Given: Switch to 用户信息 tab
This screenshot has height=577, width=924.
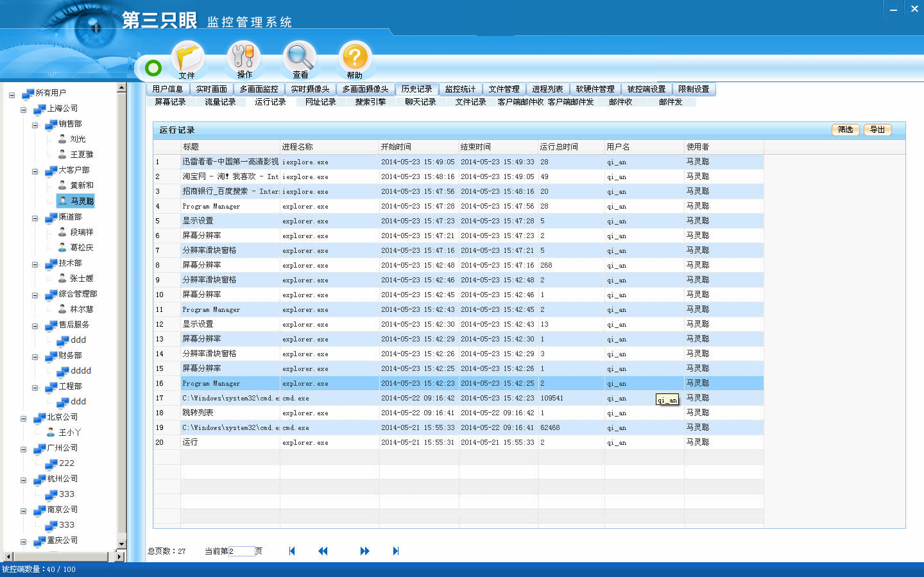Looking at the screenshot, I should (167, 89).
